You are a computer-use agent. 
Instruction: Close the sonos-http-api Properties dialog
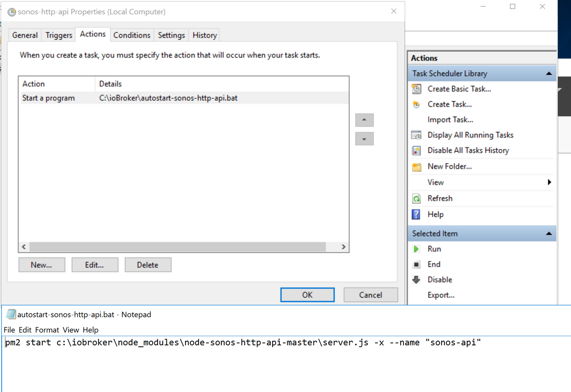[394, 11]
